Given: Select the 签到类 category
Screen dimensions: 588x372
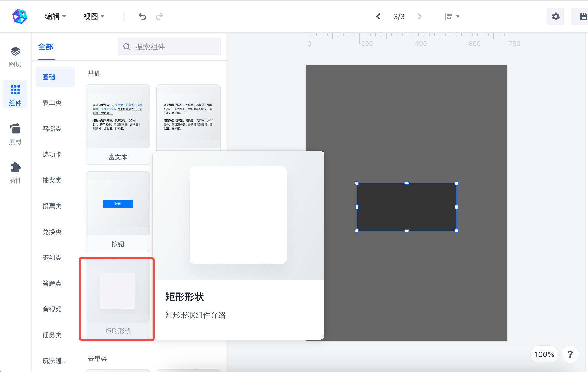Looking at the screenshot, I should (52, 257).
